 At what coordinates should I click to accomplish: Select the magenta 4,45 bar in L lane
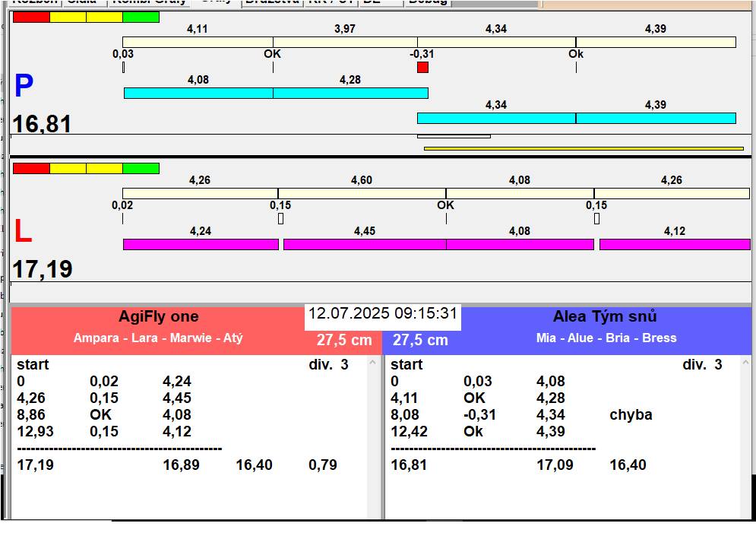tap(364, 244)
